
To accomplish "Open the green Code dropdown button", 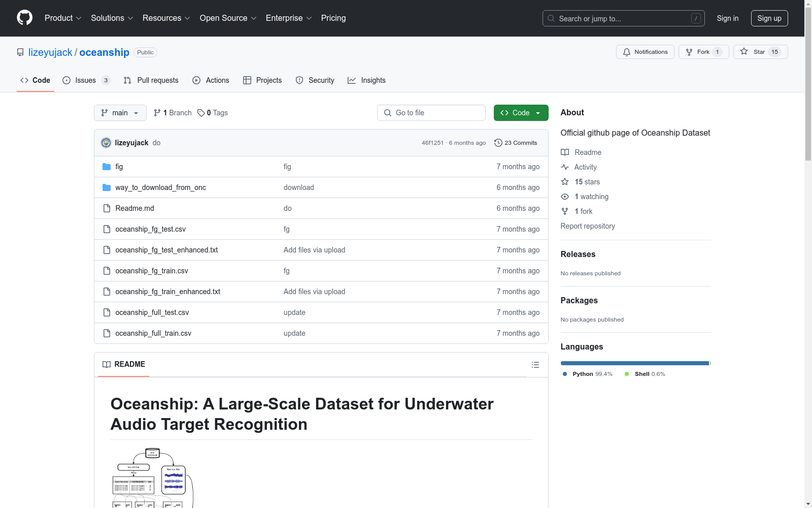I will tap(521, 113).
